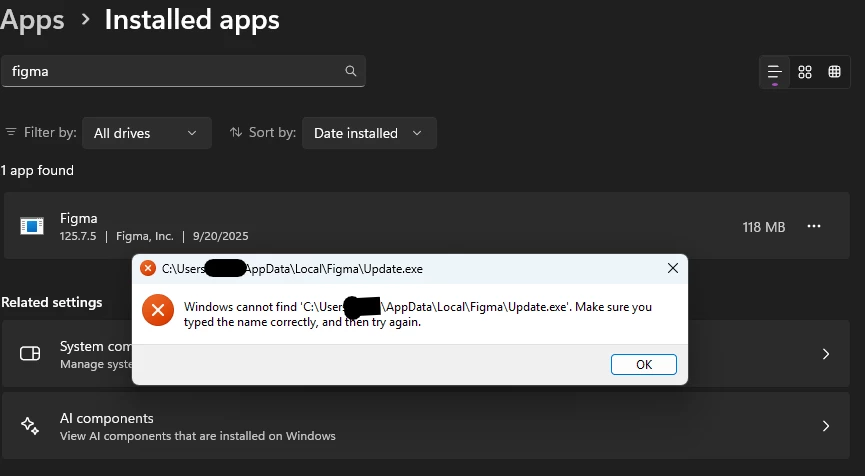The width and height of the screenshot is (865, 476).
Task: Click the Related settings heading
Action: point(52,302)
